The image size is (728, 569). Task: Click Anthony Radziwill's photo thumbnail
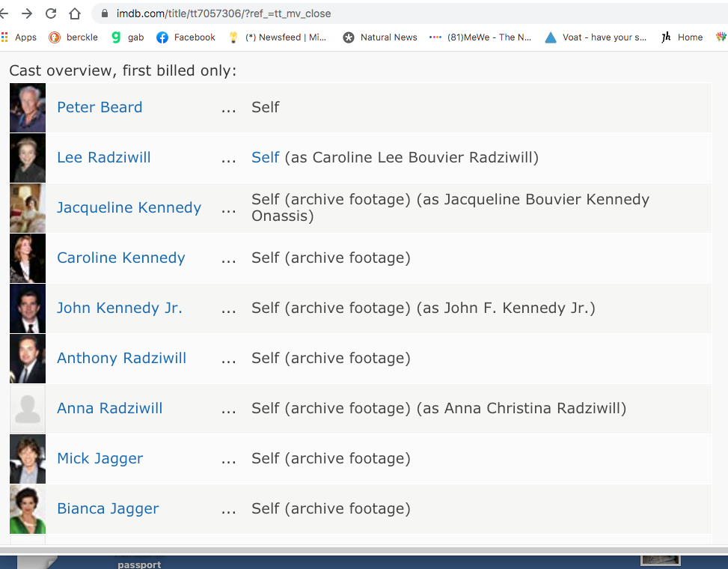(x=28, y=359)
